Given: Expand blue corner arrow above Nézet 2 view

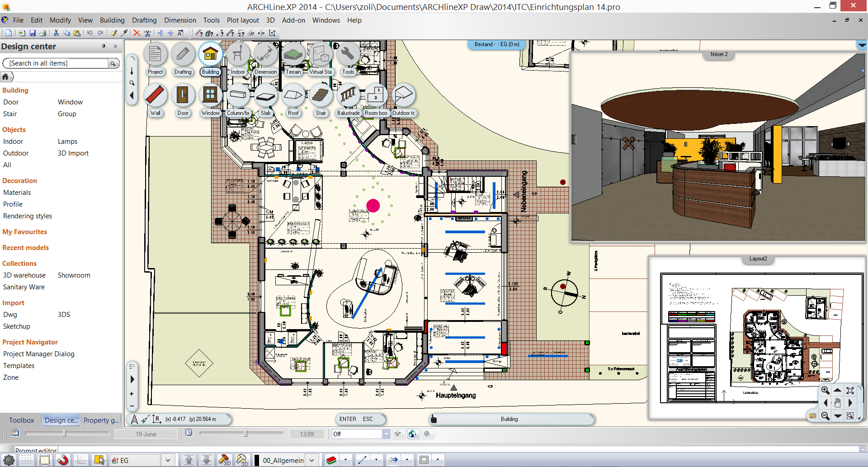Looking at the screenshot, I should [x=862, y=45].
